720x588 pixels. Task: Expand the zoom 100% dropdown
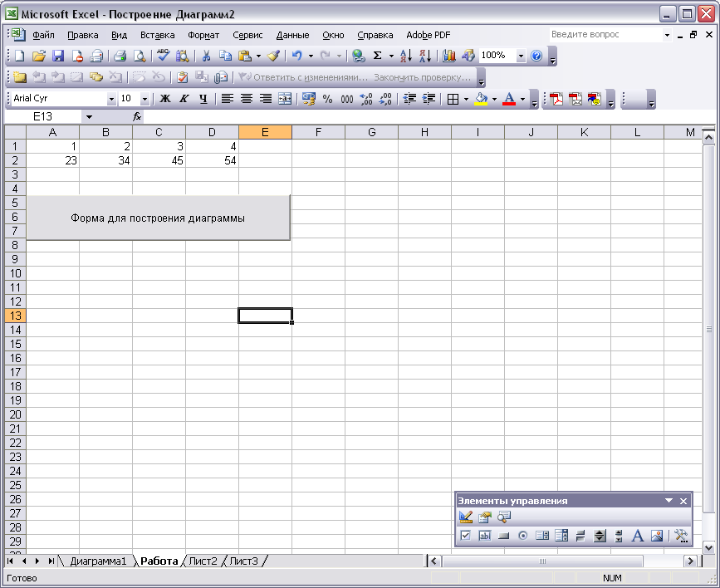point(521,56)
